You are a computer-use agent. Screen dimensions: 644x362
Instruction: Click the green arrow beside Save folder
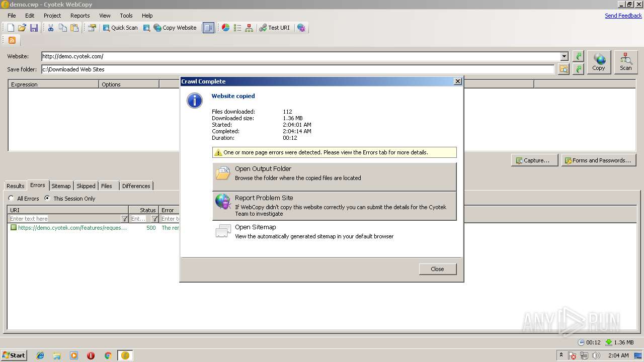point(579,69)
